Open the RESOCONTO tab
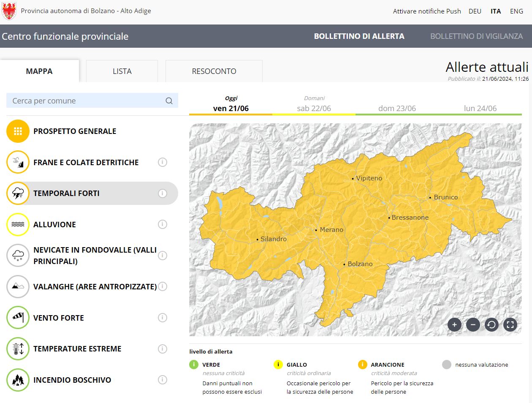The height and width of the screenshot is (403, 532). pos(214,71)
